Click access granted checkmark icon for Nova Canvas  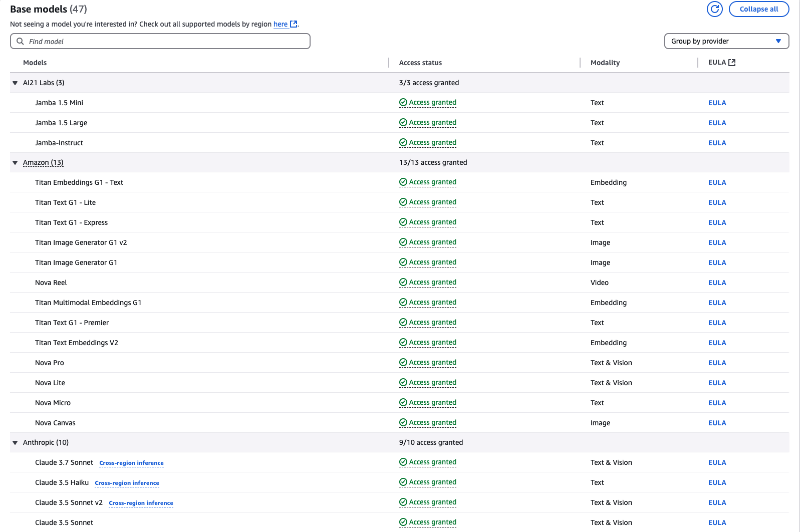tap(403, 422)
